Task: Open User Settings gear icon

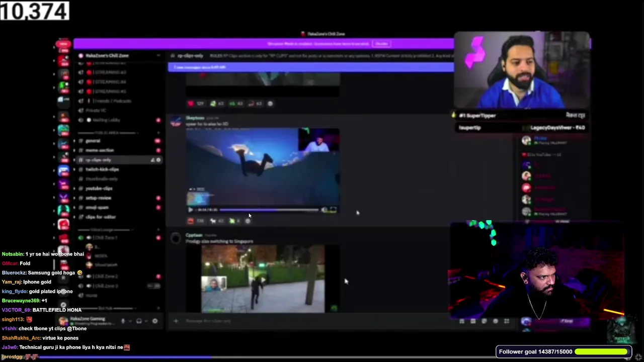Action: click(155, 321)
